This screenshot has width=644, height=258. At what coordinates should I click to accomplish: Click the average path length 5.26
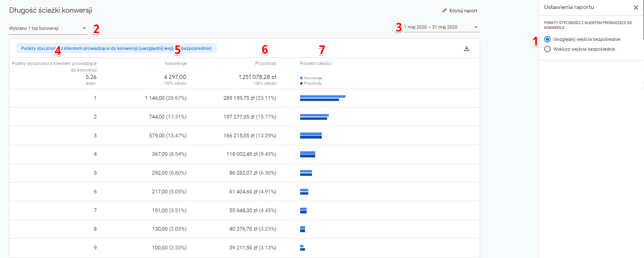pos(91,77)
